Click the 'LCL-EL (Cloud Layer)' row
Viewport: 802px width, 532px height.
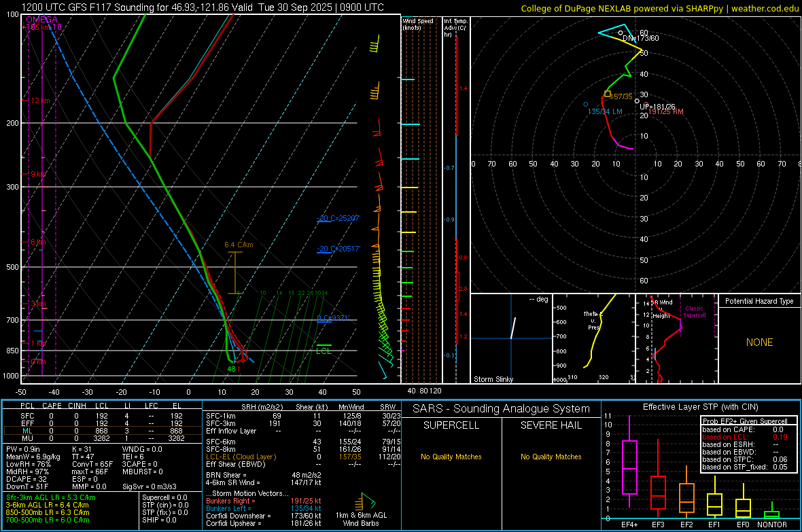[x=303, y=457]
